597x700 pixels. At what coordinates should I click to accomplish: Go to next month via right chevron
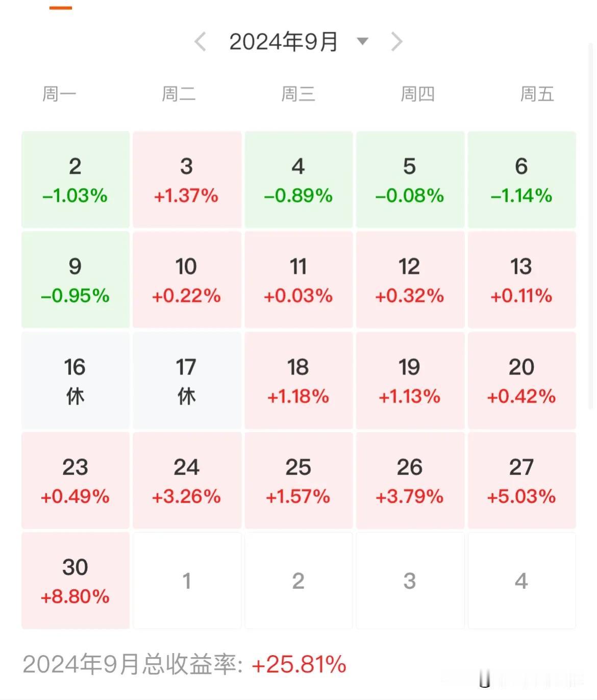pyautogui.click(x=396, y=42)
